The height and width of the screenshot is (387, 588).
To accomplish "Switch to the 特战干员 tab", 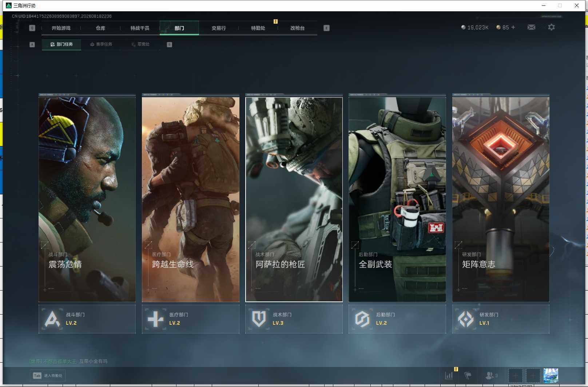I will click(140, 28).
